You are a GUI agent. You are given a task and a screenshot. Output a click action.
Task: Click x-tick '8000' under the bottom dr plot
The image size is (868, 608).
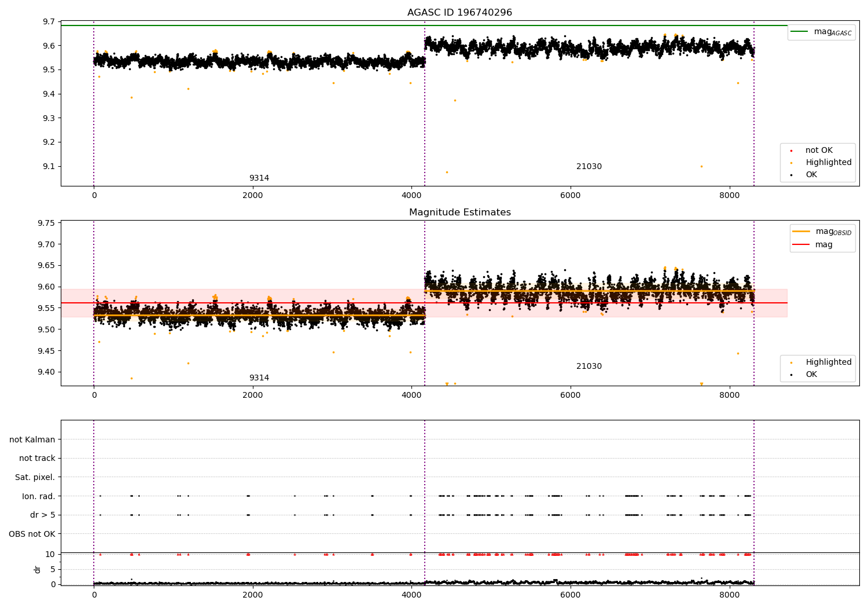point(729,595)
